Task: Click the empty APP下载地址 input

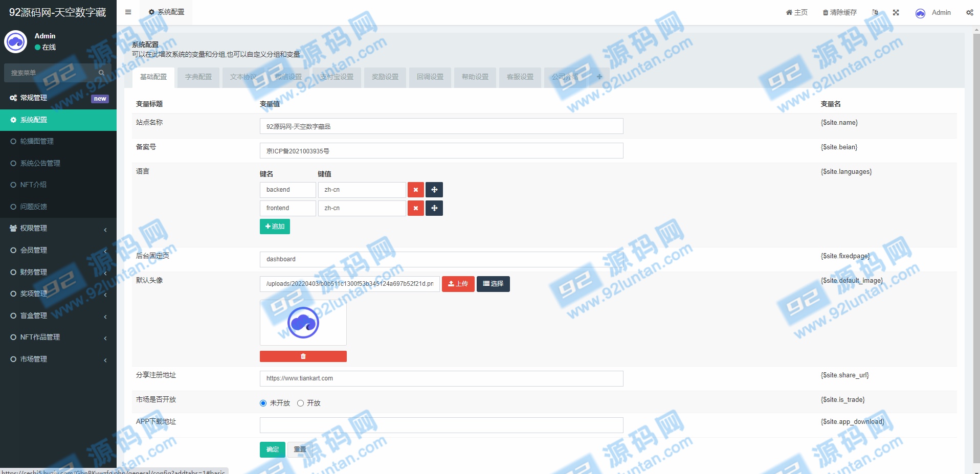Action: point(441,425)
